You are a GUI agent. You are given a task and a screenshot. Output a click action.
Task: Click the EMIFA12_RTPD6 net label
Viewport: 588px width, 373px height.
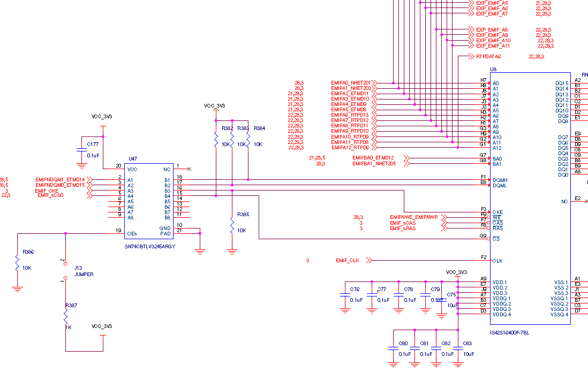pyautogui.click(x=350, y=148)
